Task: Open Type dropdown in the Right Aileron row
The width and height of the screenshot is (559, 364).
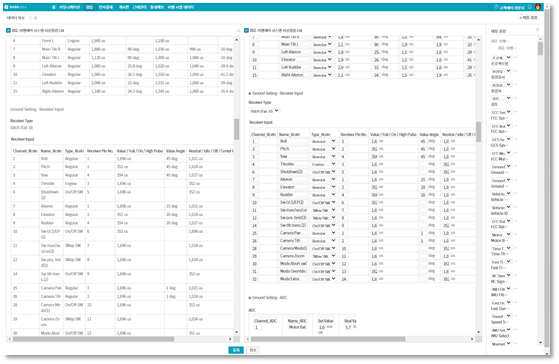Action: click(x=322, y=75)
